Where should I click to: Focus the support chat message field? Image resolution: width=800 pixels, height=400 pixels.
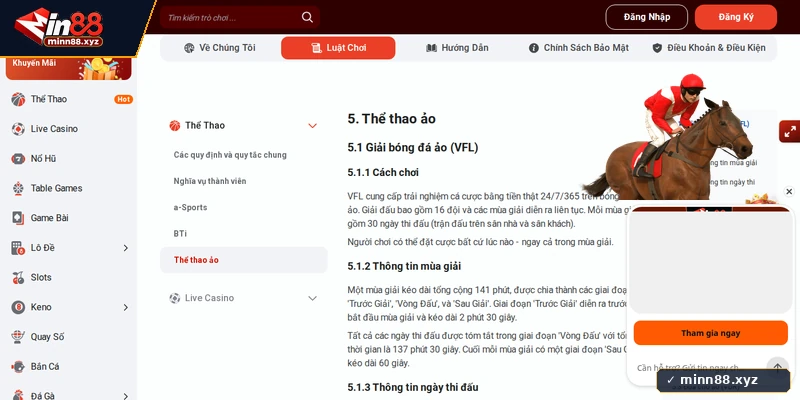point(688,367)
